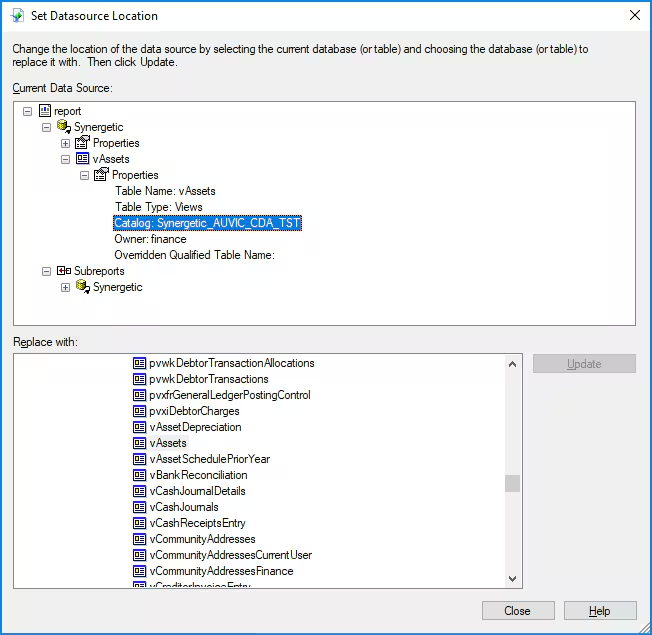Image resolution: width=652 pixels, height=635 pixels.
Task: Click the vCashJournalDetails table icon
Action: coord(139,491)
